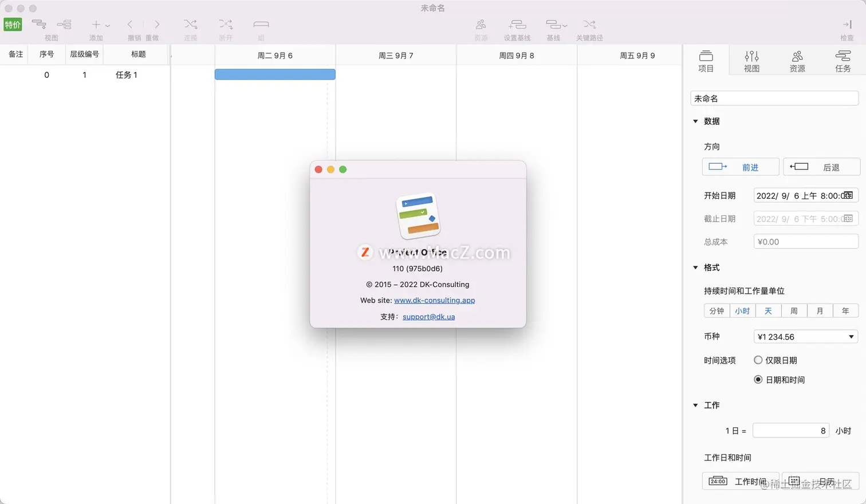Click the project name field 未命名
Screen dimensions: 866x504
pos(774,99)
